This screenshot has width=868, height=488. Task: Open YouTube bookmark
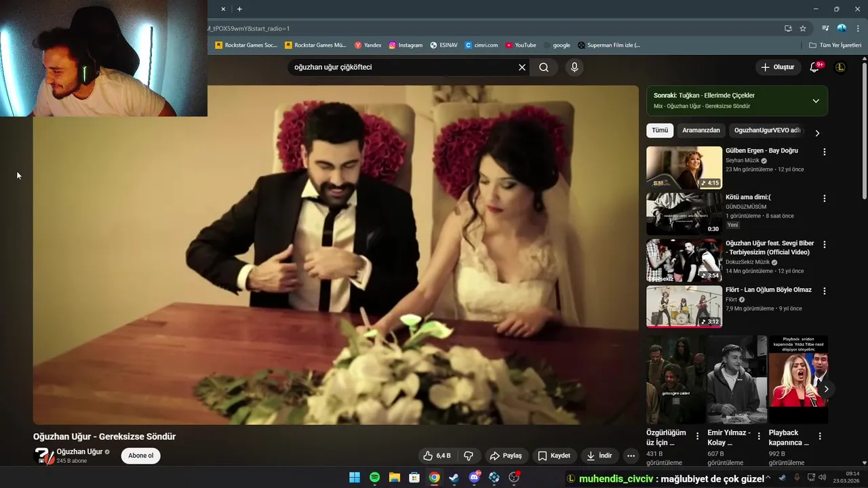coord(521,45)
